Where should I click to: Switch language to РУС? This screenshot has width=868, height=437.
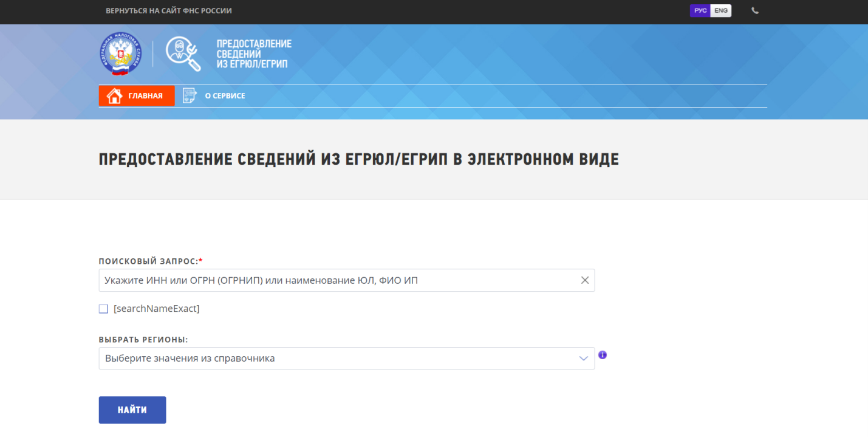click(700, 11)
